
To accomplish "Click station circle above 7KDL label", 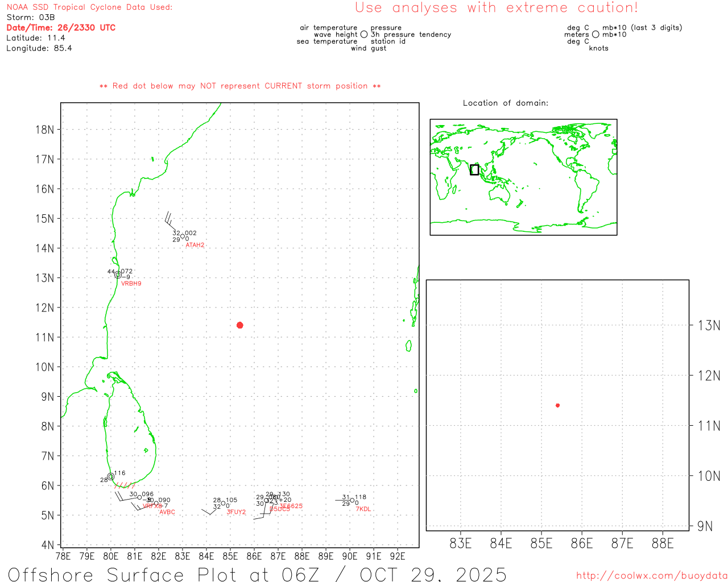I will coord(352,500).
